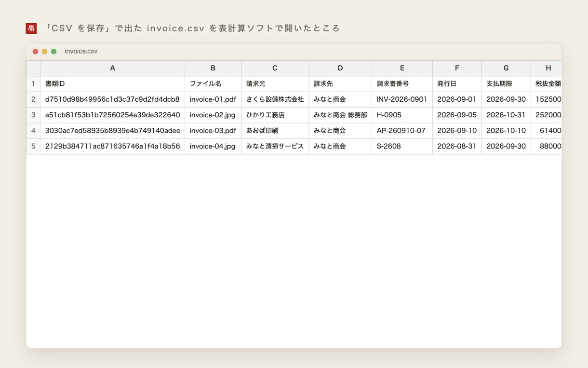Select column A header
588x368 pixels.
112,68
